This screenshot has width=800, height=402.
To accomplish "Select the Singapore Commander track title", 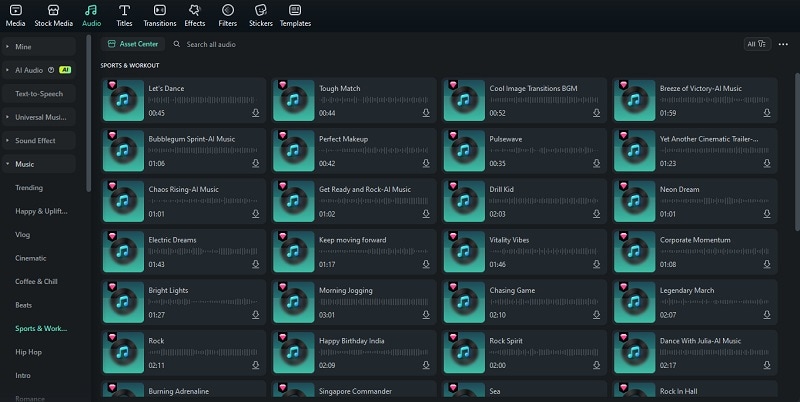I will (x=356, y=391).
